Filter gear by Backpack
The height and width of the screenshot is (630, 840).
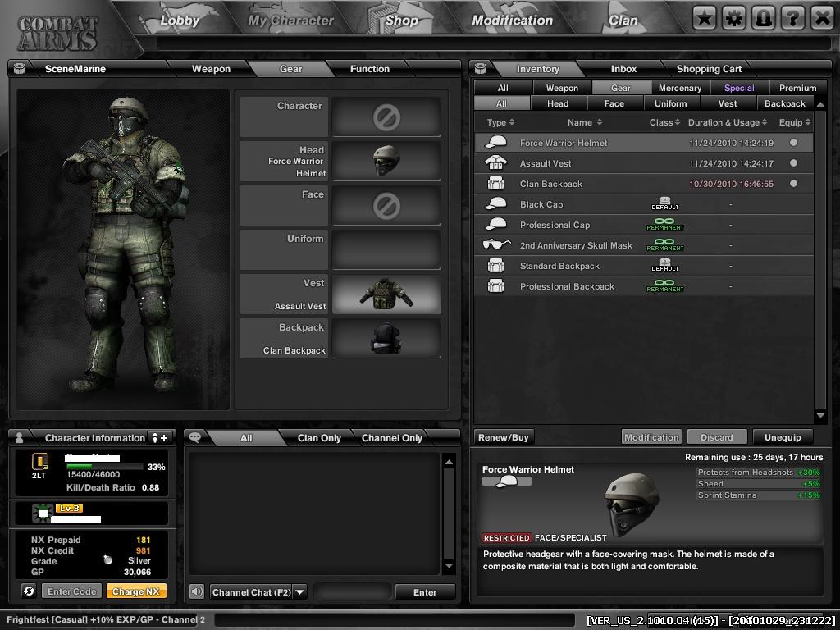pyautogui.click(x=785, y=103)
